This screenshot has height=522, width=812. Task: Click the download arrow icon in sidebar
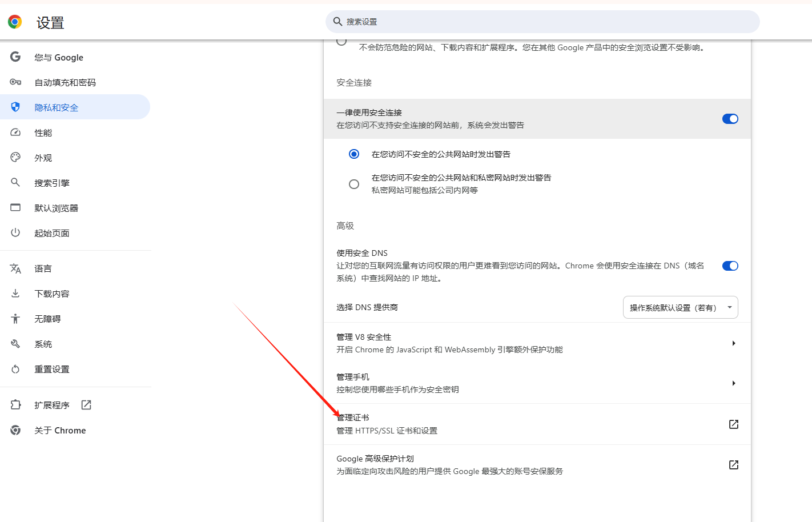pyautogui.click(x=15, y=293)
